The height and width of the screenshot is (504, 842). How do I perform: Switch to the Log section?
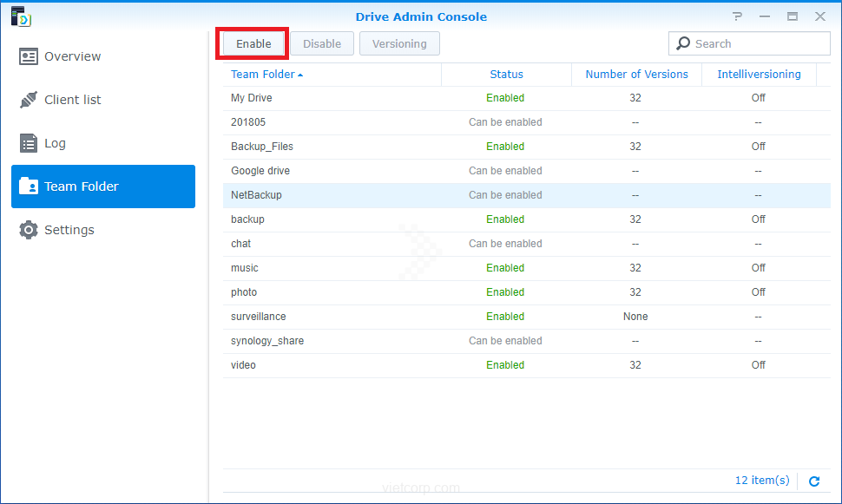point(55,143)
